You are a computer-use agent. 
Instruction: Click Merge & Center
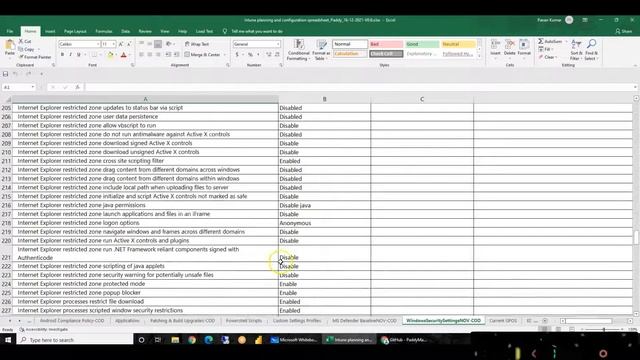pos(202,54)
